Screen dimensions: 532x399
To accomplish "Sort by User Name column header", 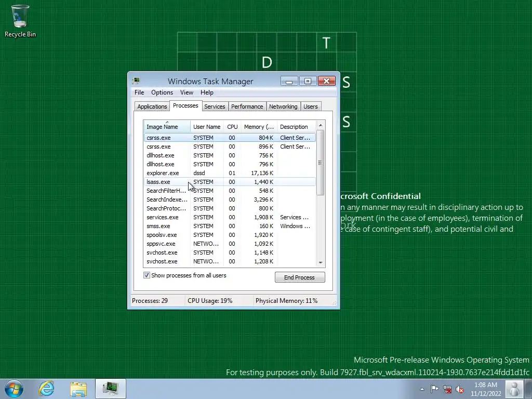I will pyautogui.click(x=207, y=127).
